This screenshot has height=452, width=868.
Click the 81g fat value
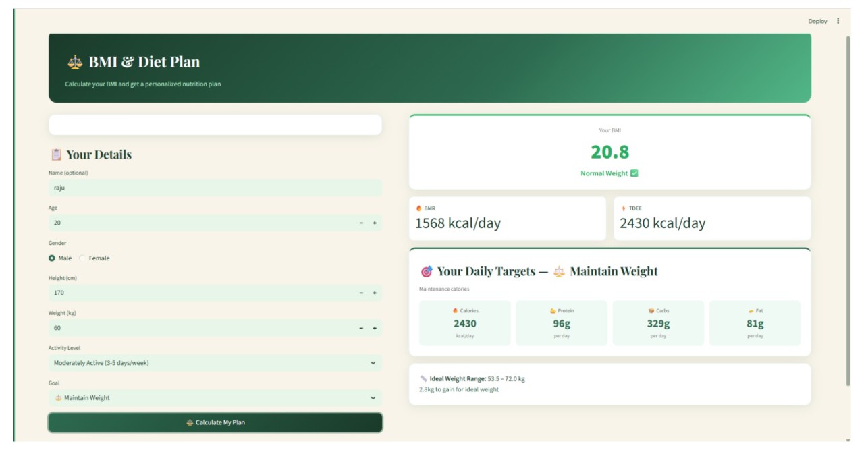click(755, 324)
